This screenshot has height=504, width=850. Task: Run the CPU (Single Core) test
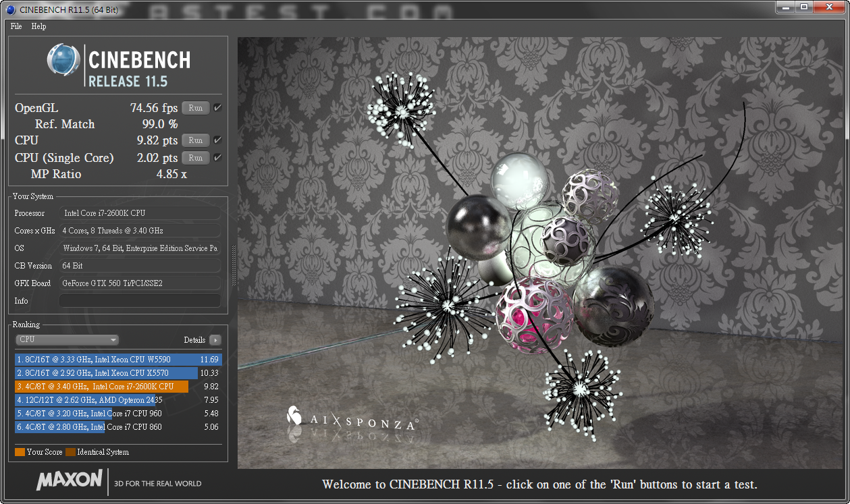[195, 158]
